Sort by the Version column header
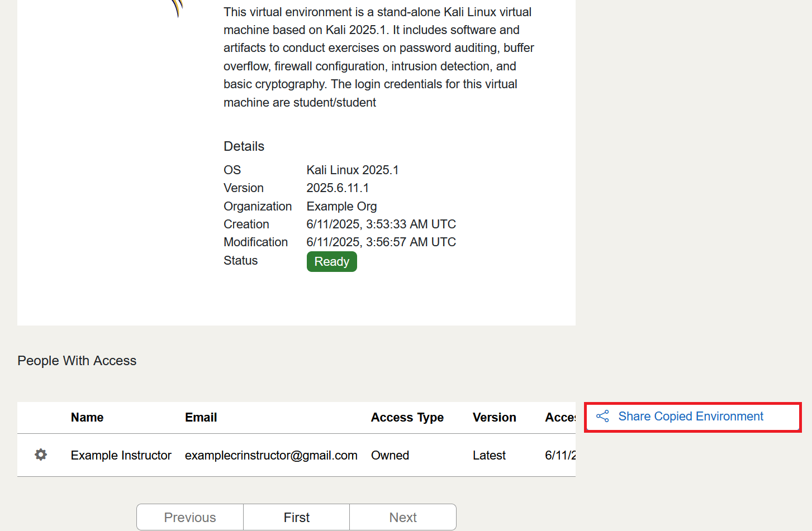The image size is (812, 531). tap(495, 418)
